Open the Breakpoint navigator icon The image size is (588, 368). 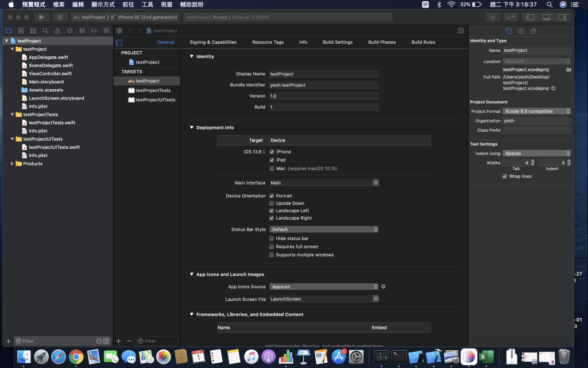(x=94, y=30)
